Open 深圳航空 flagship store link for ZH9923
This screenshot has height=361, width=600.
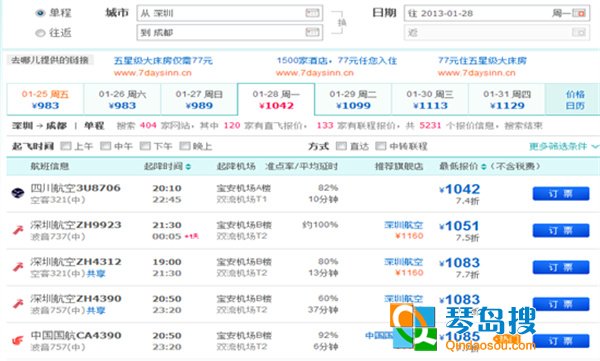tap(404, 225)
